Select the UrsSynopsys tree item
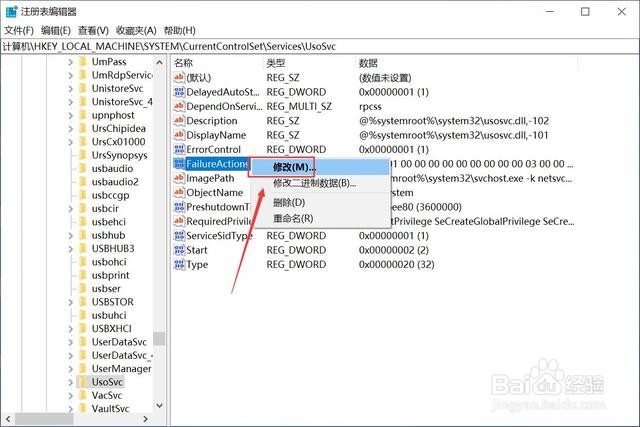Viewport: 640px width, 427px height. [119, 156]
